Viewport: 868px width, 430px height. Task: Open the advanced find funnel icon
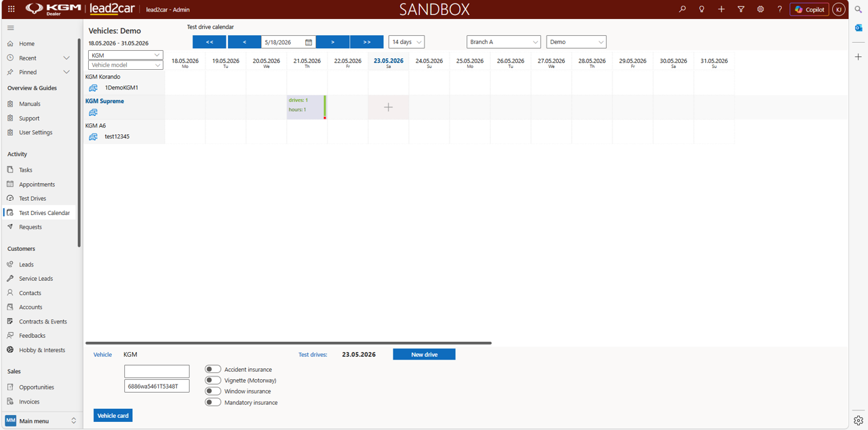coord(741,9)
